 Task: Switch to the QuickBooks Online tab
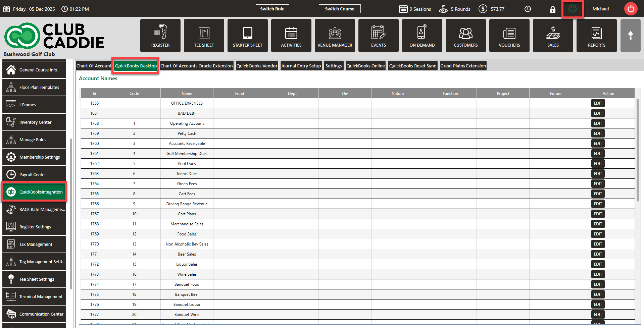[x=365, y=66]
